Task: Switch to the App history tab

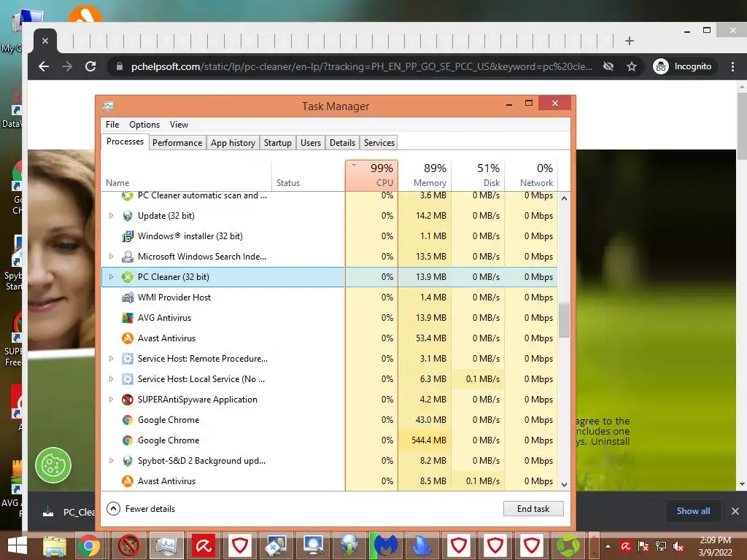Action: 233,143
